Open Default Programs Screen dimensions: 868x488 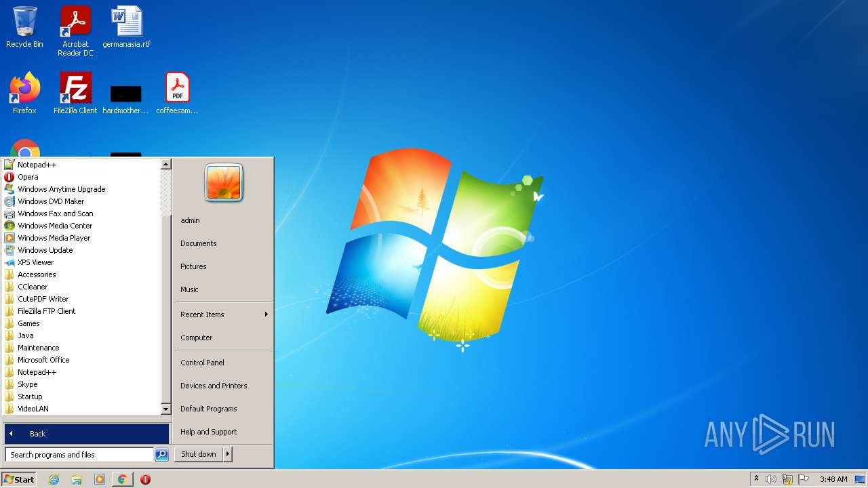224,409
